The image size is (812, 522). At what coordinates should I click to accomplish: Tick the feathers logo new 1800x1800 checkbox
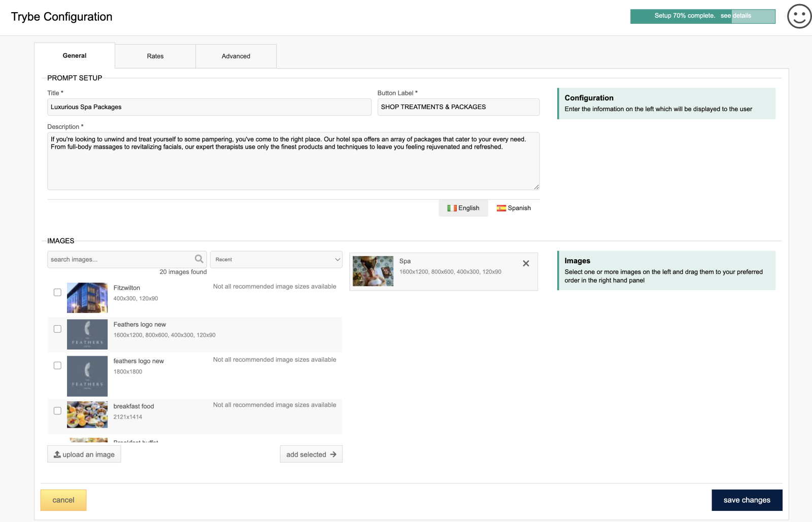(x=57, y=365)
